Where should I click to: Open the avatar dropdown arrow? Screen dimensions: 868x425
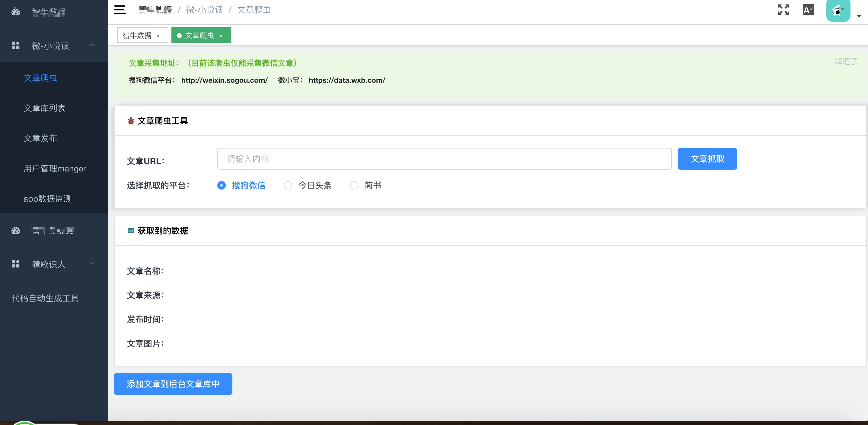click(x=859, y=16)
